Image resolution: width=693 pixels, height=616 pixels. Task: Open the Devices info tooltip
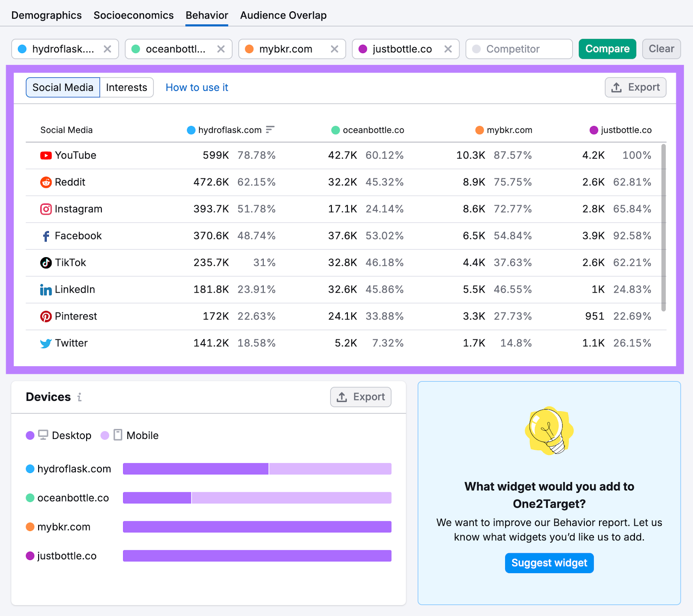coord(80,397)
